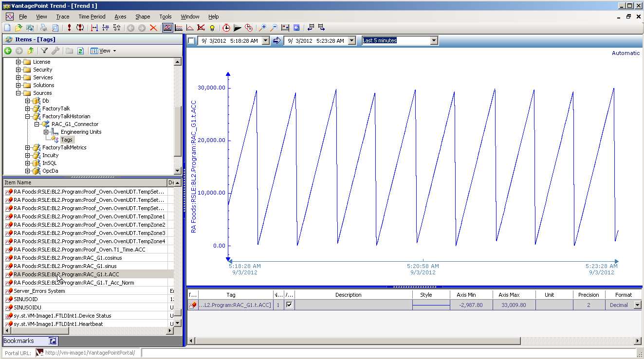Image resolution: width=644 pixels, height=359 pixels.
Task: Click the Automatic link above chart
Action: coord(626,53)
